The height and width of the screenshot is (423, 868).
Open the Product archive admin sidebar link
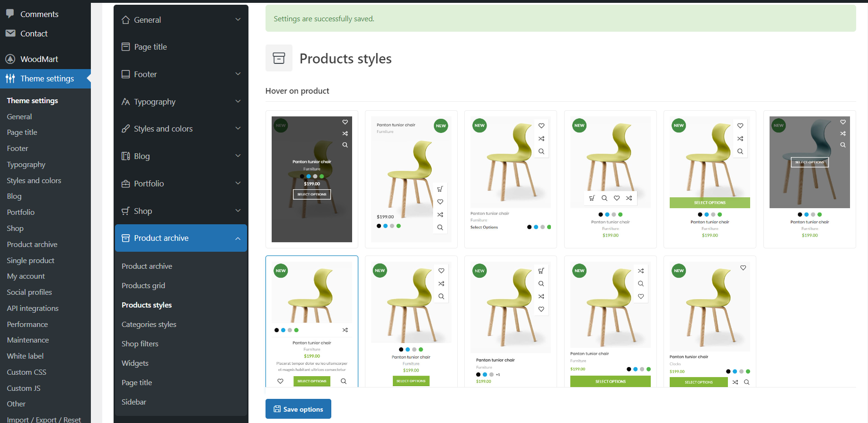coord(32,245)
